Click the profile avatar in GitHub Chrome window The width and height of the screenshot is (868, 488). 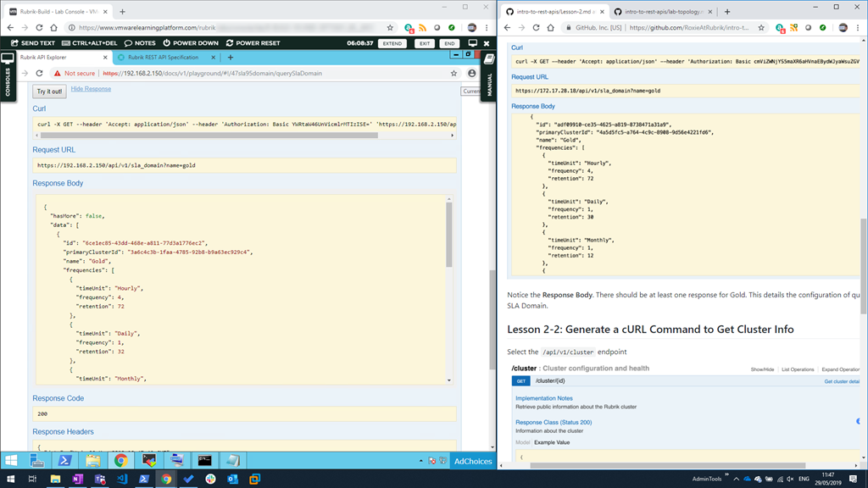(x=843, y=28)
